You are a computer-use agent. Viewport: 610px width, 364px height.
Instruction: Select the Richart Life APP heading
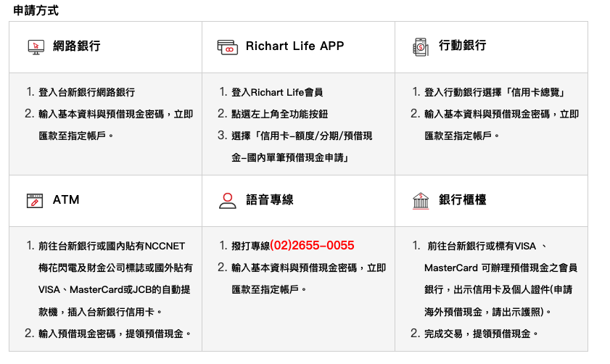coord(295,46)
